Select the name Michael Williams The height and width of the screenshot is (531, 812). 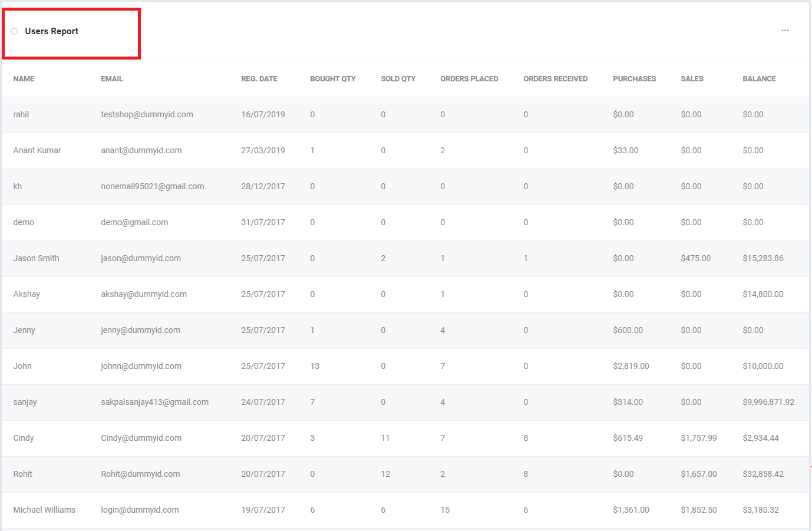tap(44, 510)
